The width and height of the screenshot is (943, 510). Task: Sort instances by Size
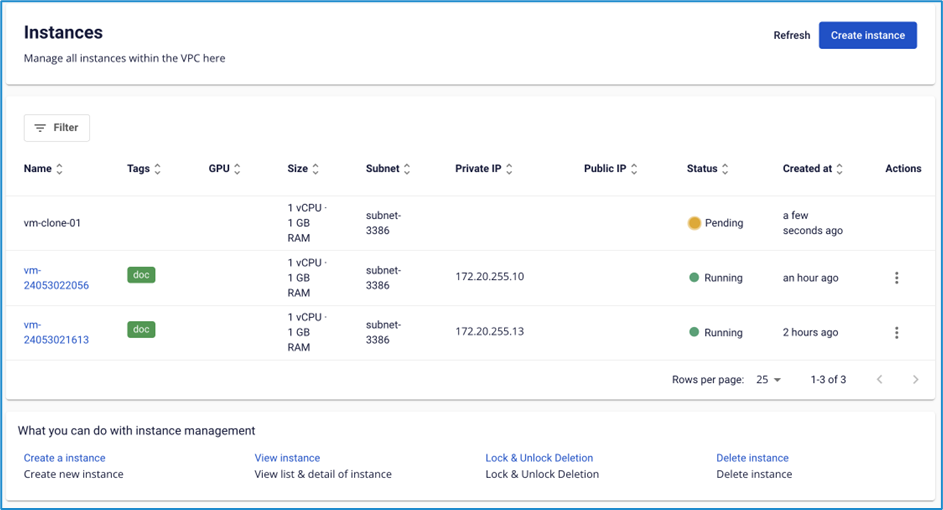click(x=316, y=169)
